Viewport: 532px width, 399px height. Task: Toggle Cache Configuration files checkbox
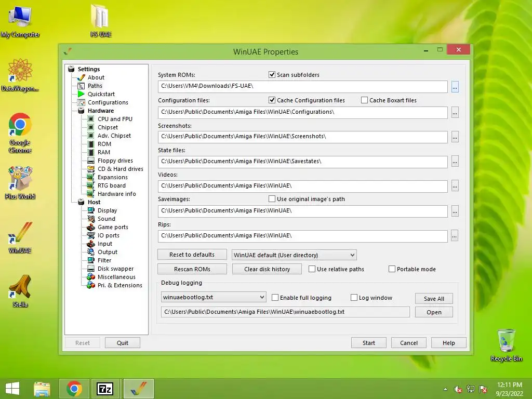click(272, 100)
